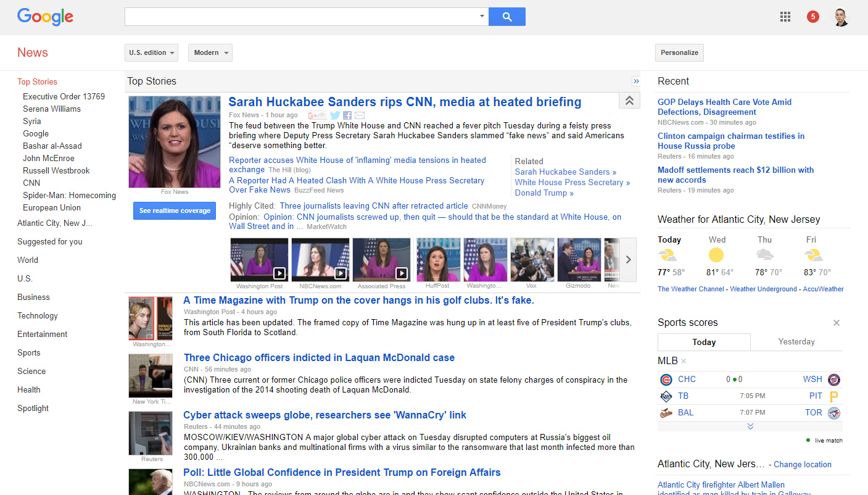
Task: Share the Sanders story on Facebook
Action: 347,115
